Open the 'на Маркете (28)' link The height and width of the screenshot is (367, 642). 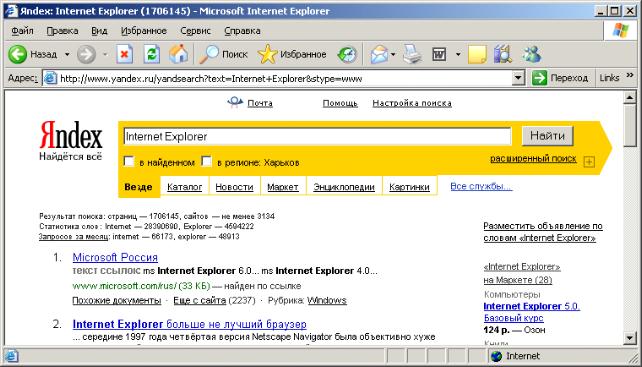(x=518, y=280)
